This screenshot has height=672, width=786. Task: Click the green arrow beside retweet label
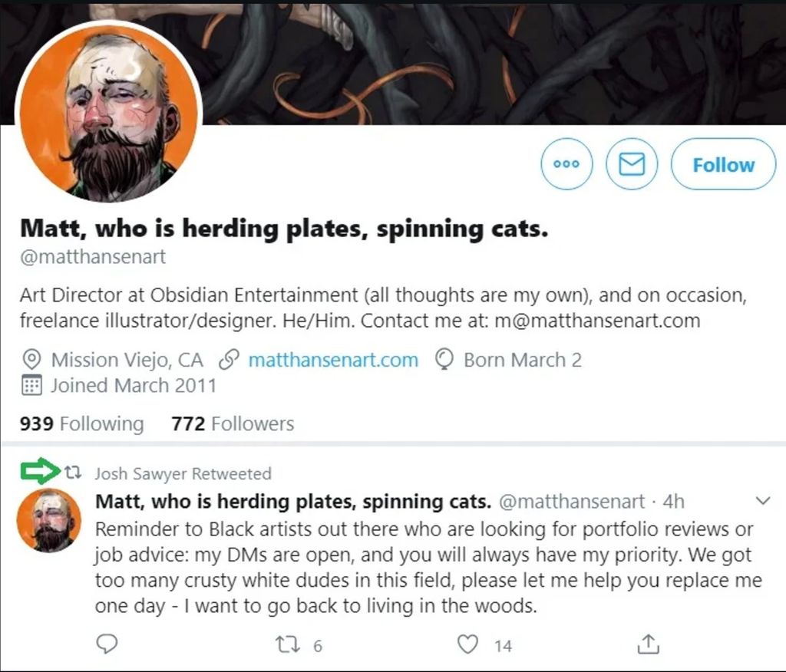pos(40,471)
